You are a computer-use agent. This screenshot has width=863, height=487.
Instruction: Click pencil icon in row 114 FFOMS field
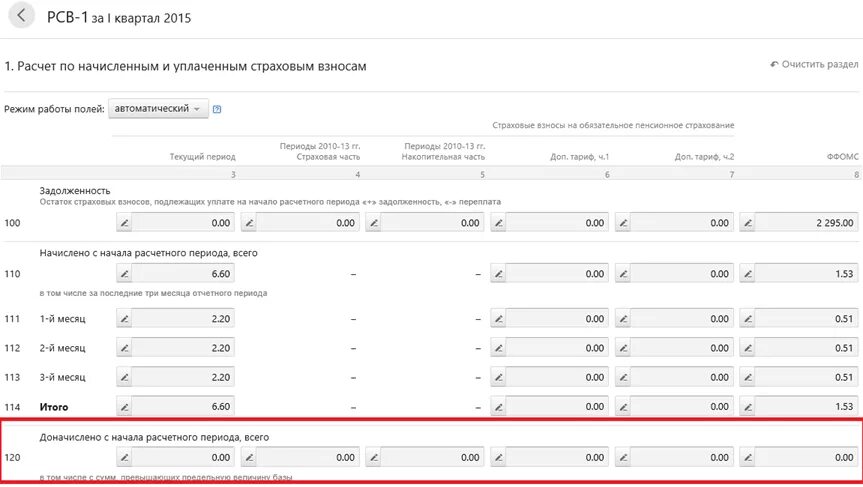tap(748, 406)
